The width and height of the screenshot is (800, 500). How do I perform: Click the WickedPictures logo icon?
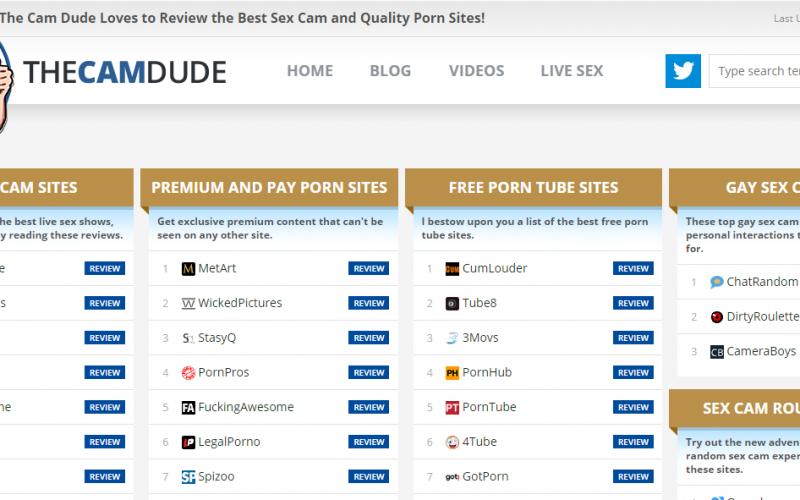click(x=188, y=304)
